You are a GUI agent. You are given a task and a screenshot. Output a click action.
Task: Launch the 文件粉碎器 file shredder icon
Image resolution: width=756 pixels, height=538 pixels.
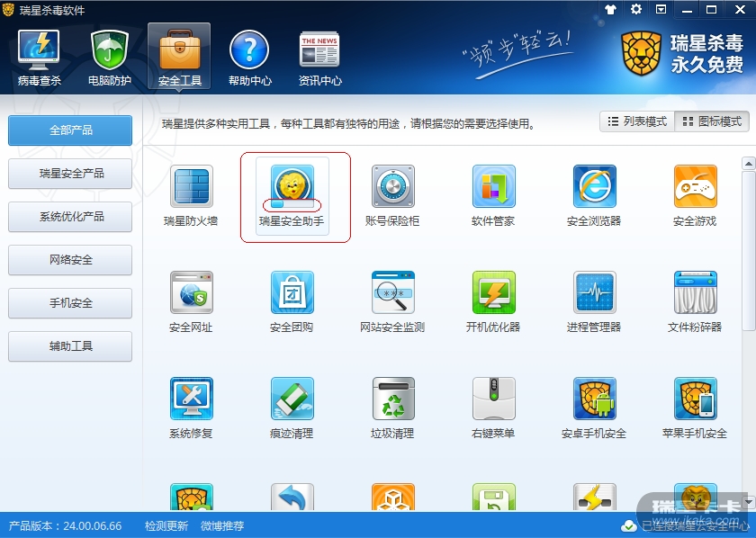[695, 292]
